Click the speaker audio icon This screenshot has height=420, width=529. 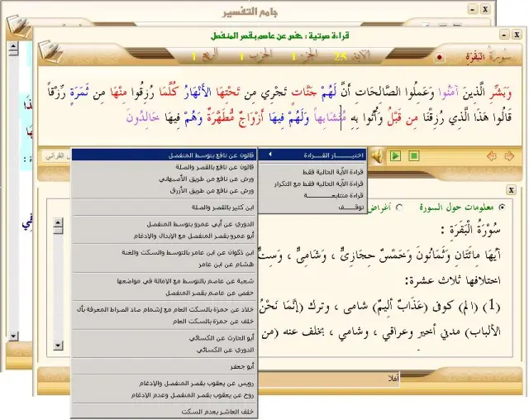tap(377, 156)
